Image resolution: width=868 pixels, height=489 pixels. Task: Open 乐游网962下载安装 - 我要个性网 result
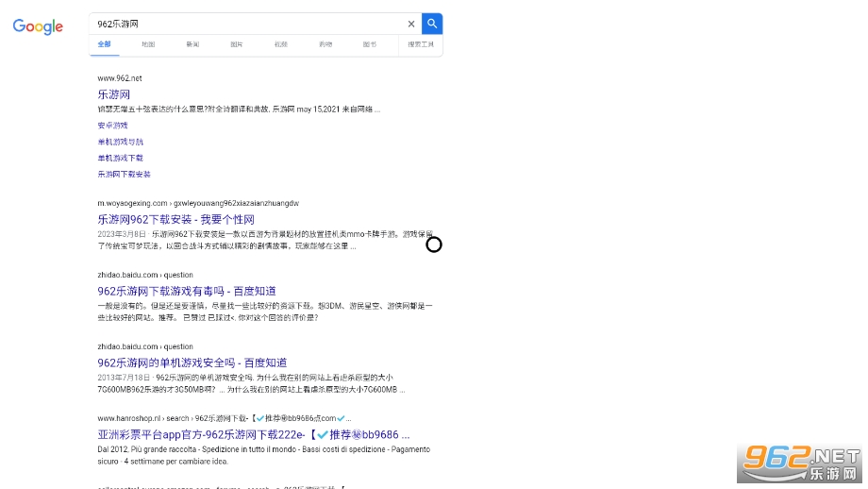176,219
